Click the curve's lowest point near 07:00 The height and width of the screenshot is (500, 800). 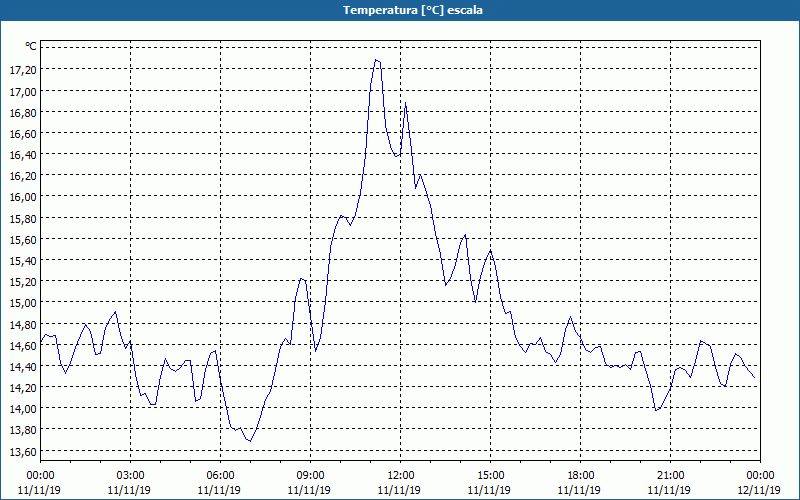coord(250,441)
